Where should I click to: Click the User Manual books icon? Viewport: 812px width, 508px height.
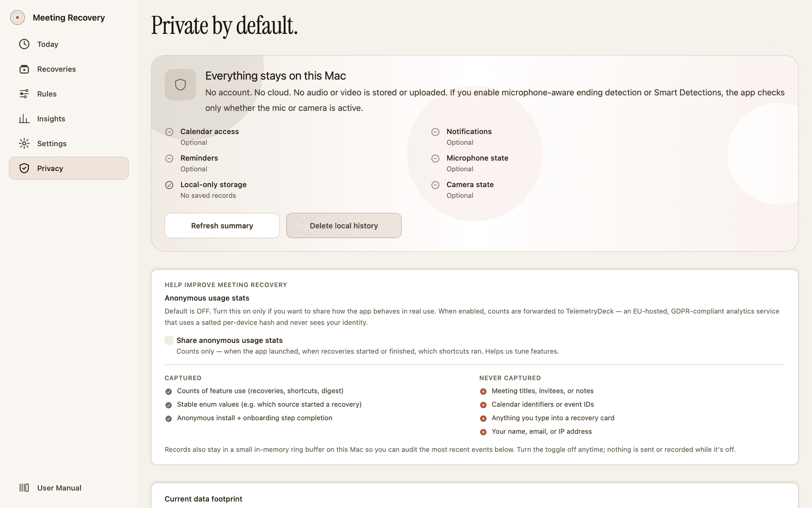point(24,488)
